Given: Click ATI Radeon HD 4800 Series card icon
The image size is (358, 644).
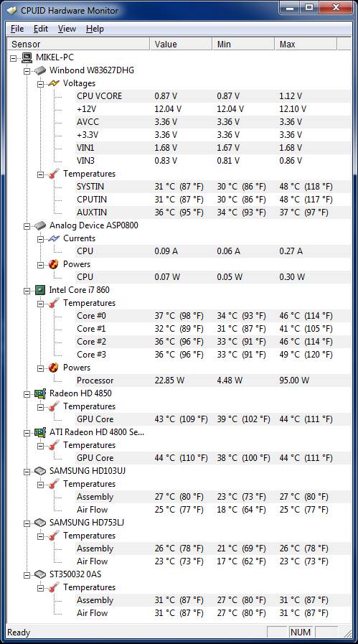Looking at the screenshot, I should click(x=40, y=432).
